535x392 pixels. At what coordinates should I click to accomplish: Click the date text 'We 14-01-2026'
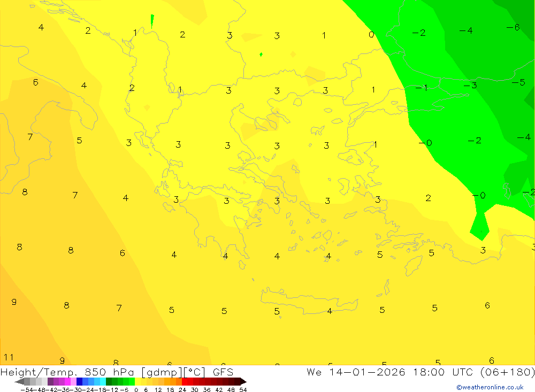[x=356, y=372]
